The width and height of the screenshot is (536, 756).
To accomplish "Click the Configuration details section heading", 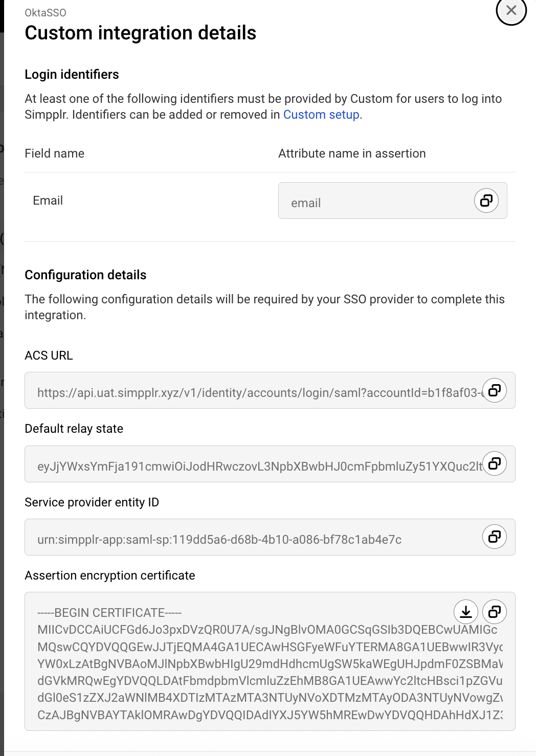I will pos(85,275).
